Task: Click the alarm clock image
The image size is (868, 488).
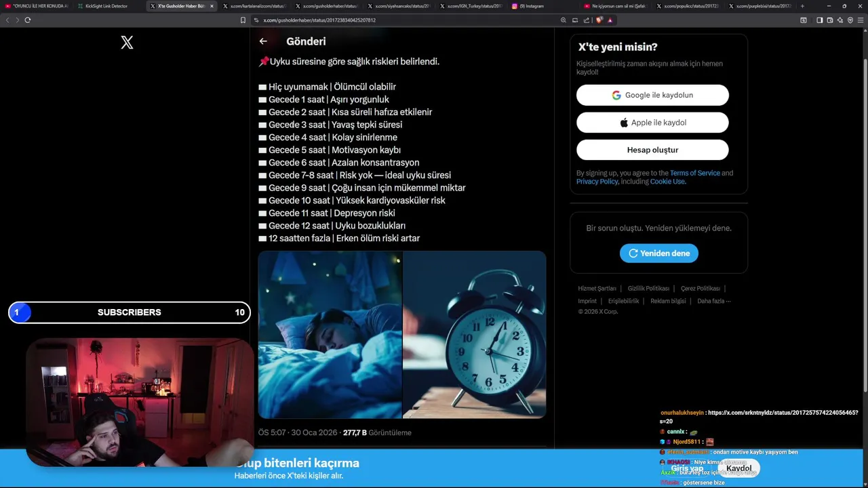Action: [x=474, y=335]
